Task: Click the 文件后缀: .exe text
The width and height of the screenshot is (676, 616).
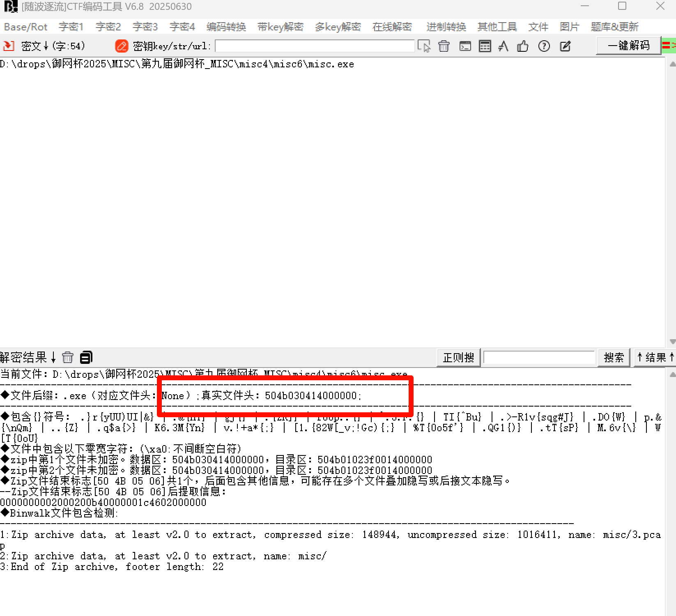Action: (x=43, y=396)
